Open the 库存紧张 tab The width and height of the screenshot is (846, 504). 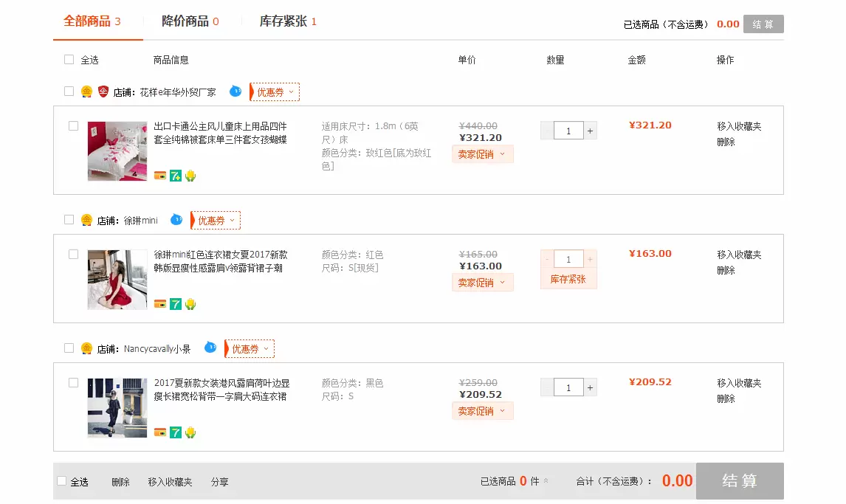pyautogui.click(x=288, y=21)
